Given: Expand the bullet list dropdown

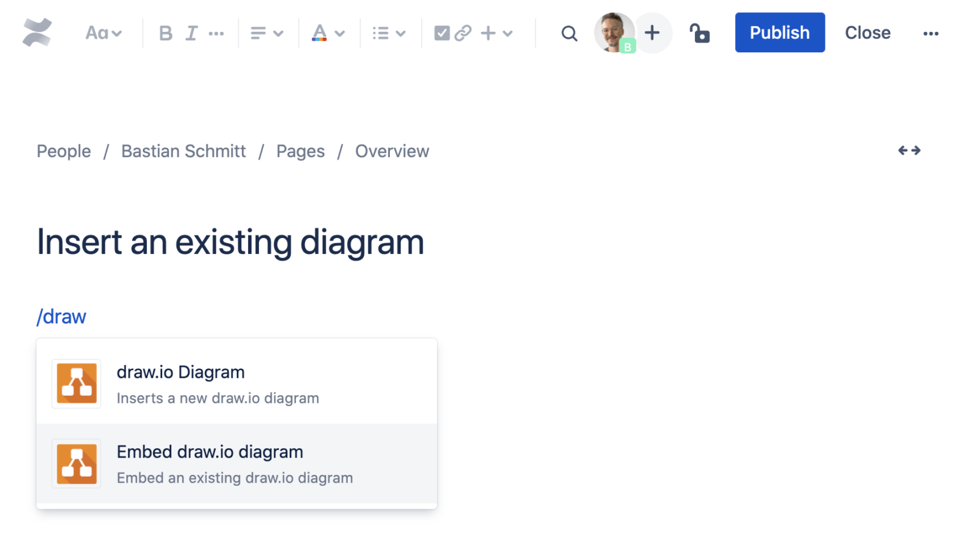Looking at the screenshot, I should click(389, 33).
